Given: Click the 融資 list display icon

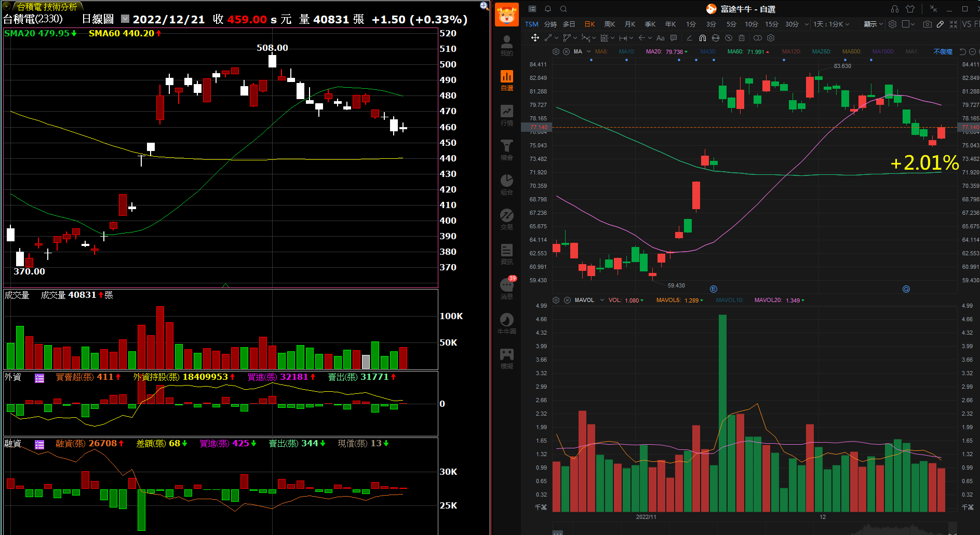Looking at the screenshot, I should coord(39,444).
